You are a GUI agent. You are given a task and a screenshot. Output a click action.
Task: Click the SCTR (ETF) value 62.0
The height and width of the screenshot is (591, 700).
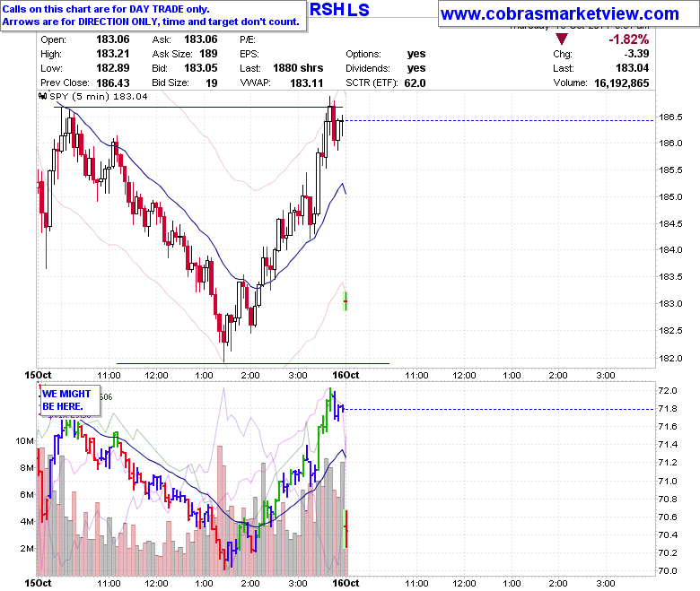click(415, 83)
